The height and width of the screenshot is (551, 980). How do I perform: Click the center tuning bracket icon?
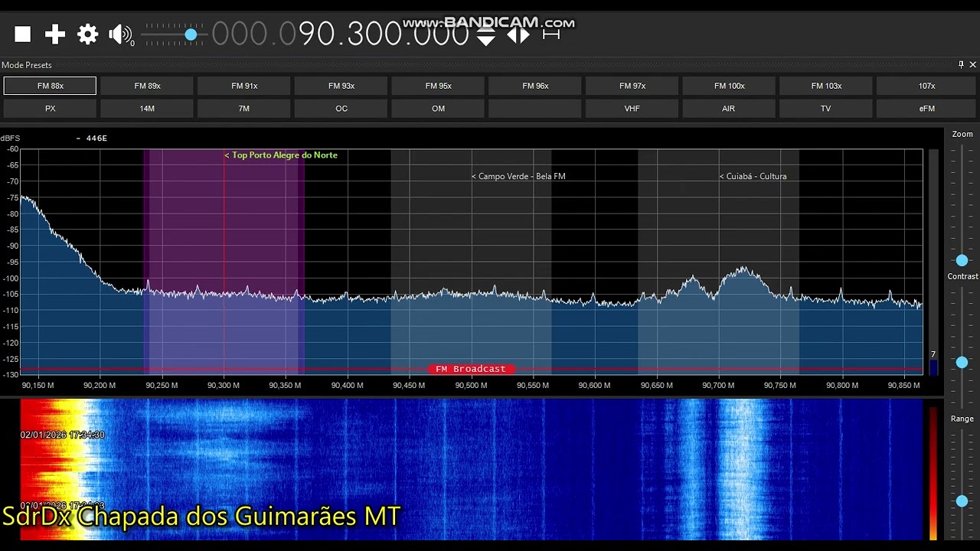[551, 34]
